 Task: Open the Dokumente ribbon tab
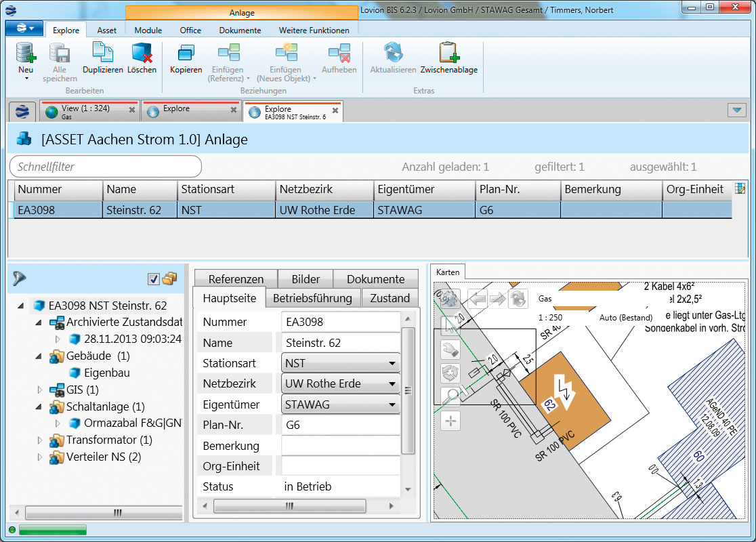click(x=240, y=30)
